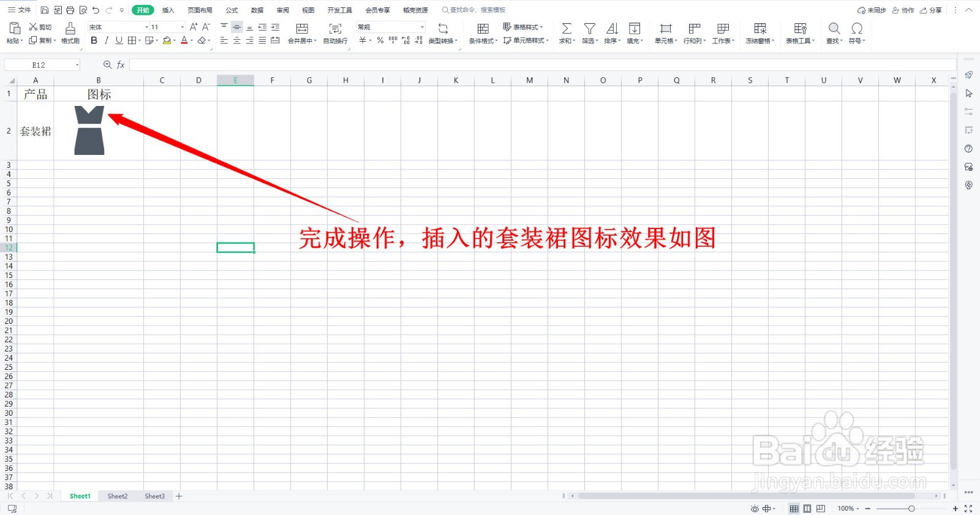Click the Rows and Columns (行和列) icon

click(x=694, y=28)
